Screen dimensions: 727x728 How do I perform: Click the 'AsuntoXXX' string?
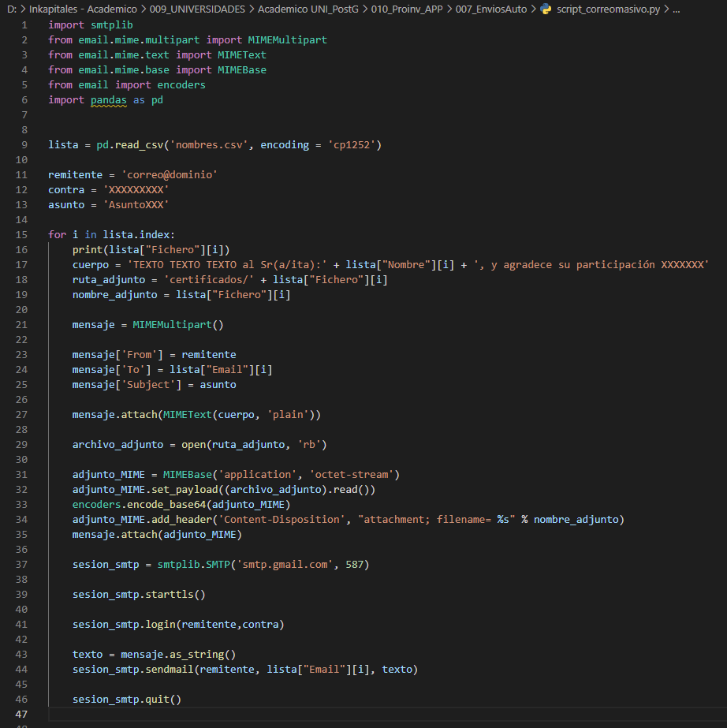(x=136, y=205)
